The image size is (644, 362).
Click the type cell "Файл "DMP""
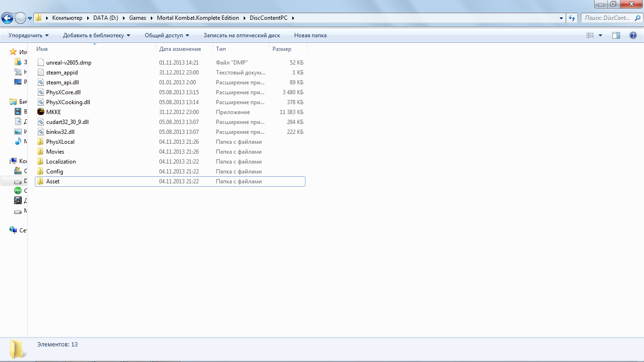click(x=232, y=63)
